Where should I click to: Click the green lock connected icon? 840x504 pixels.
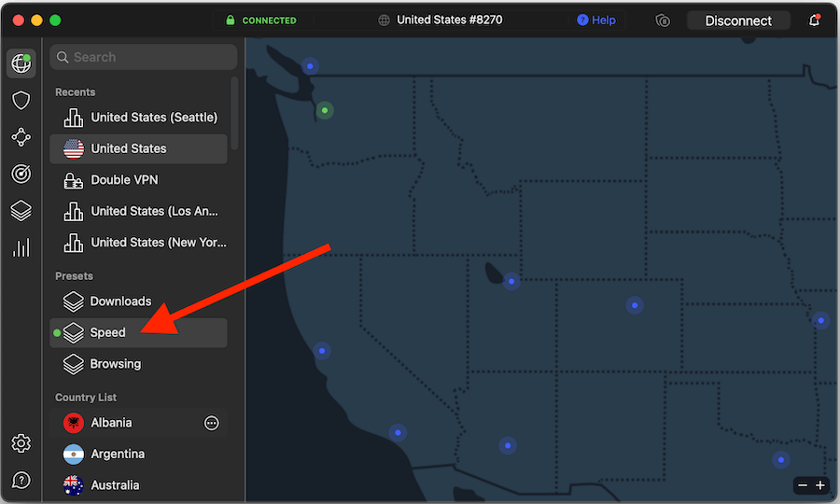pyautogui.click(x=231, y=21)
